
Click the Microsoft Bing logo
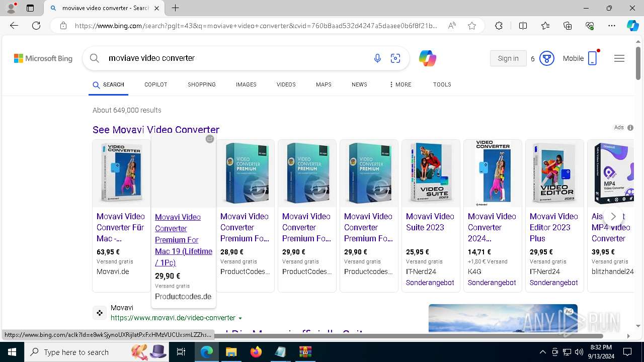pyautogui.click(x=43, y=58)
